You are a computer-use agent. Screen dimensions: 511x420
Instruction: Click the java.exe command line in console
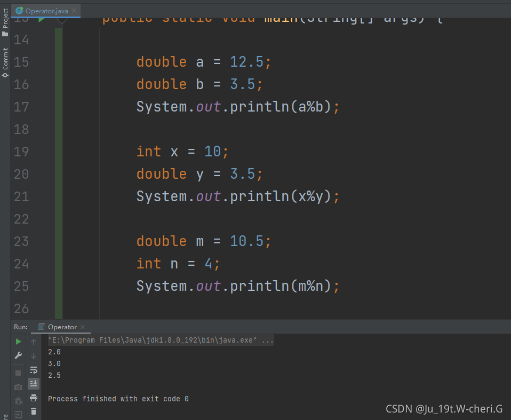click(x=161, y=340)
